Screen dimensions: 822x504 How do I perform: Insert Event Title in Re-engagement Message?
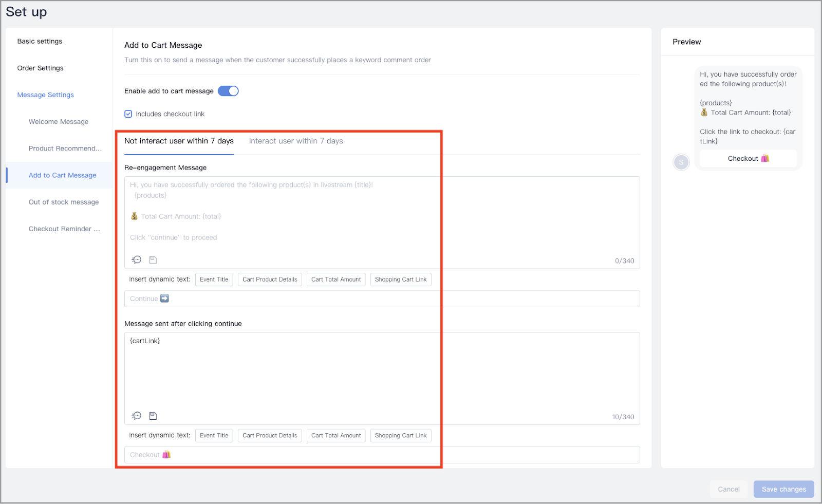tap(214, 279)
